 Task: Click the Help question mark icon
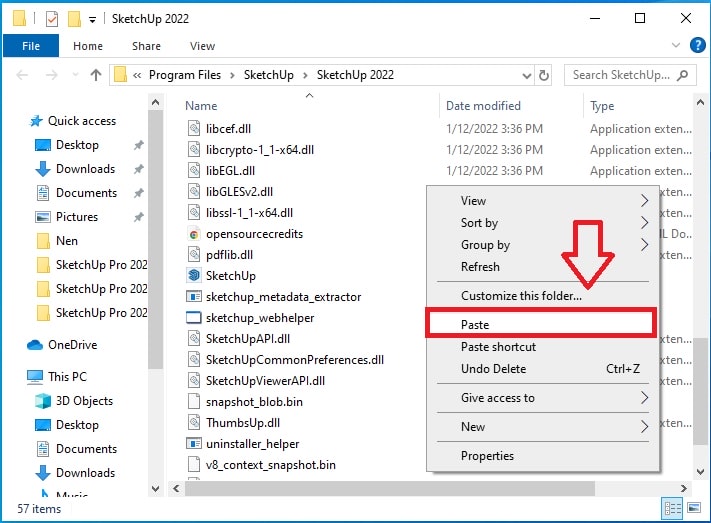click(x=697, y=45)
